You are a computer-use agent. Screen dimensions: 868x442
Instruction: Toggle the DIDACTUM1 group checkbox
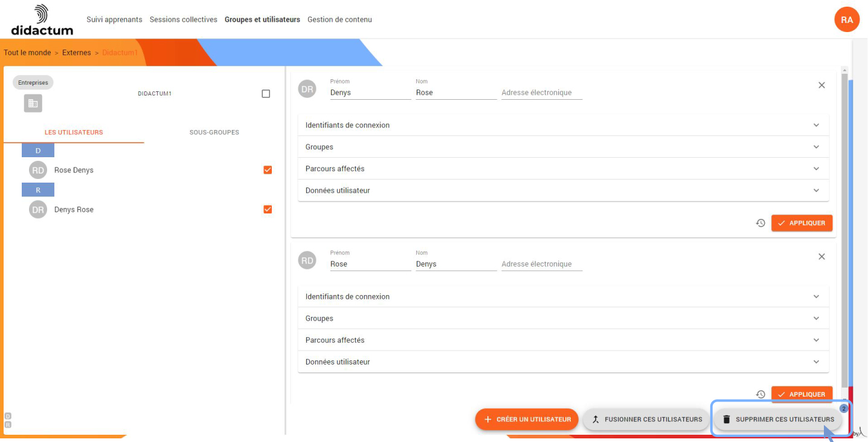266,94
